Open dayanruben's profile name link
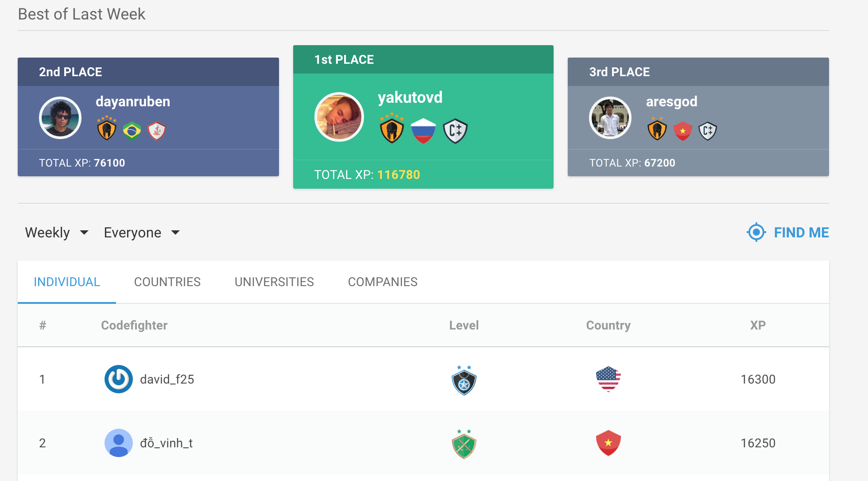The height and width of the screenshot is (481, 868). click(133, 101)
